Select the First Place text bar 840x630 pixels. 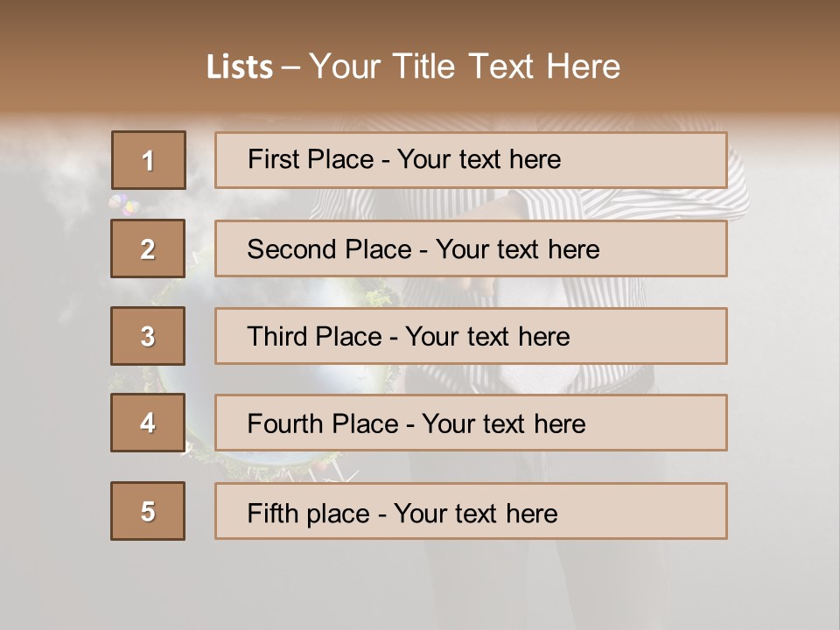pos(471,160)
